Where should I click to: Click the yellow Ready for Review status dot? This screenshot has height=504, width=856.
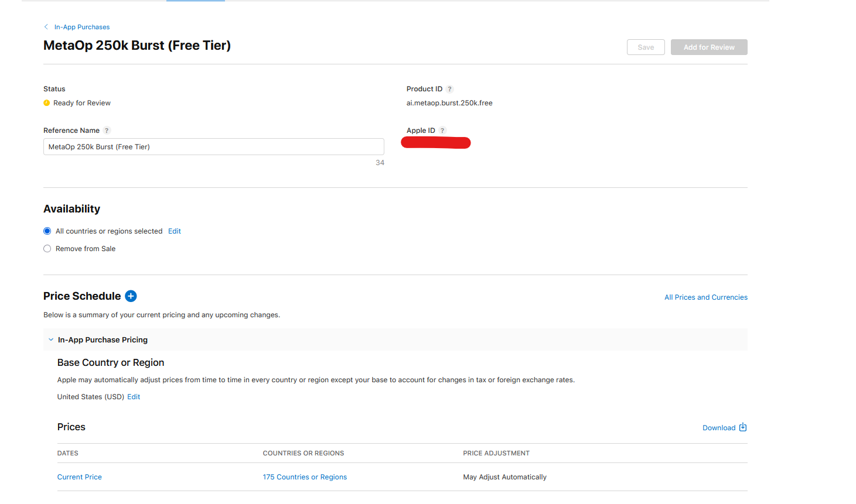pyautogui.click(x=47, y=103)
